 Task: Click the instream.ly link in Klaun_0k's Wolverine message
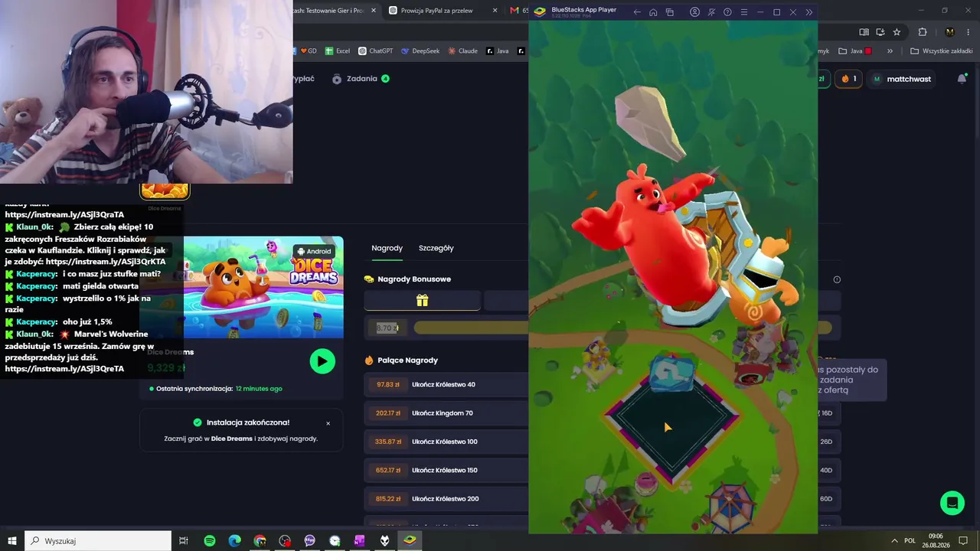click(64, 369)
